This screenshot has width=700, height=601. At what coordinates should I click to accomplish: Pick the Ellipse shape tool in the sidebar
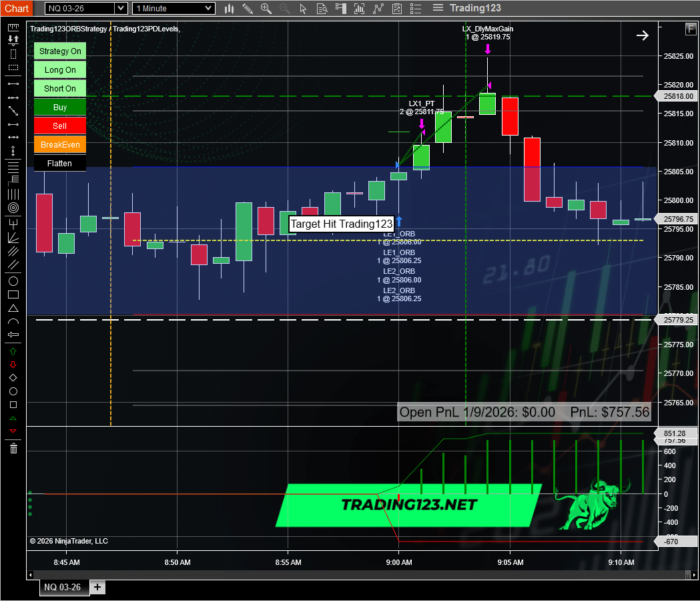(x=13, y=281)
